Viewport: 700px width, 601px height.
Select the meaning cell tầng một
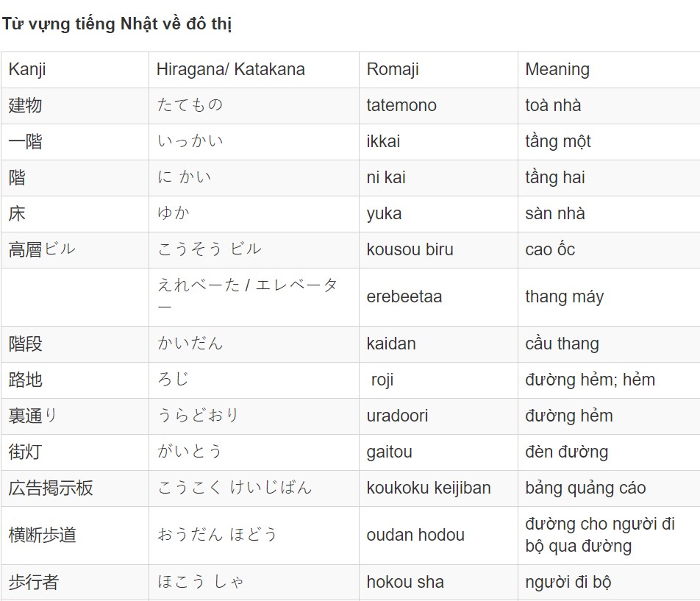tap(609, 142)
